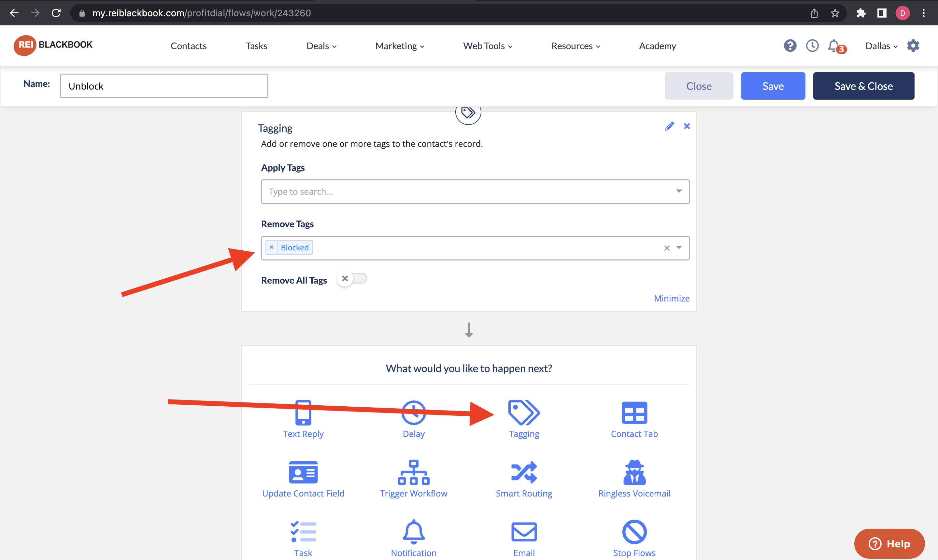Open the Academy page
938x560 pixels.
click(x=657, y=46)
